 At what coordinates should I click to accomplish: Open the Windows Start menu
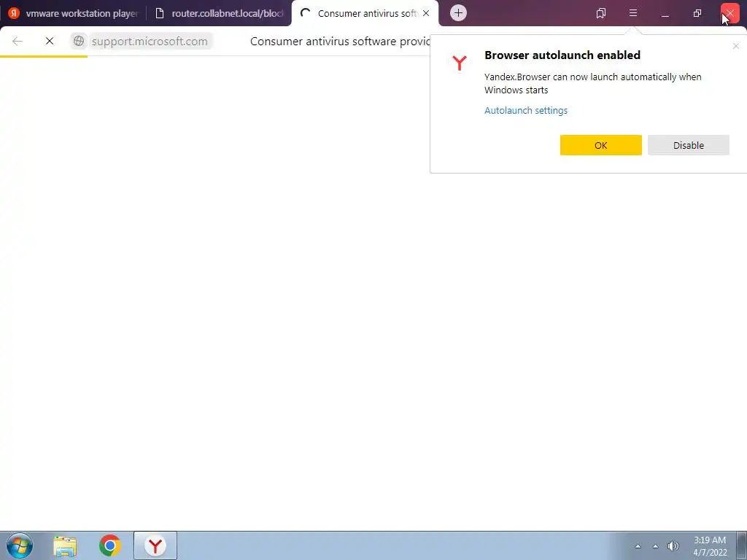pos(19,545)
